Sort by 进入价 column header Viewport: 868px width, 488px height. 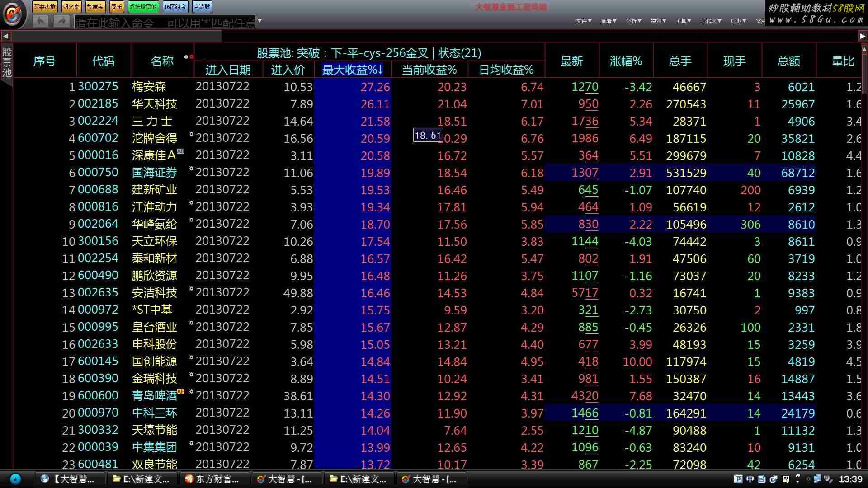(288, 70)
